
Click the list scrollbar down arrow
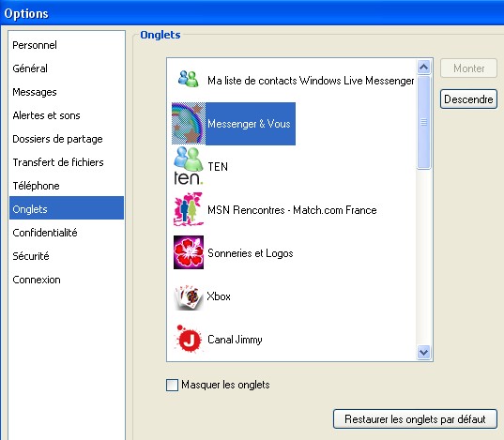pos(424,352)
